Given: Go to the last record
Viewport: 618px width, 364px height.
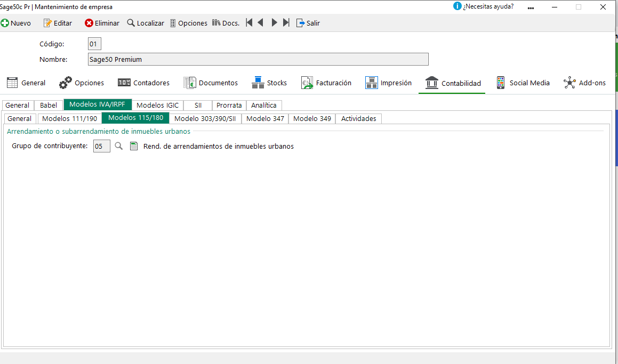Looking at the screenshot, I should [x=286, y=23].
